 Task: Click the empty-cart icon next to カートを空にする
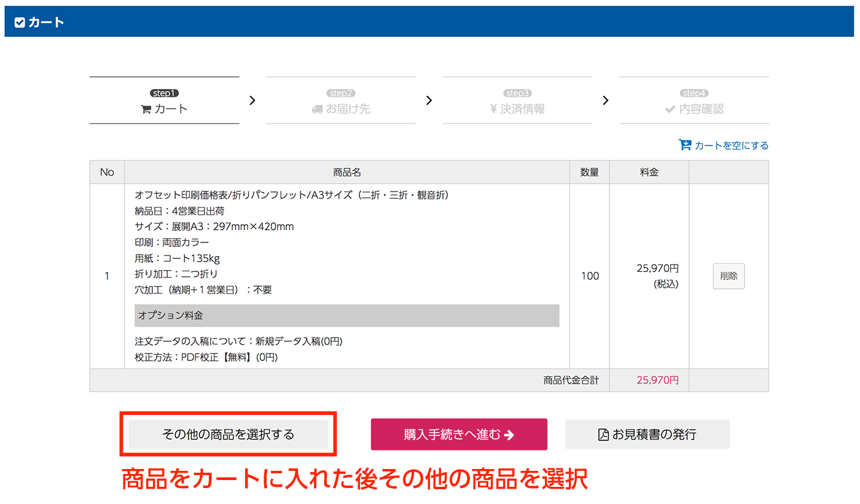[684, 145]
